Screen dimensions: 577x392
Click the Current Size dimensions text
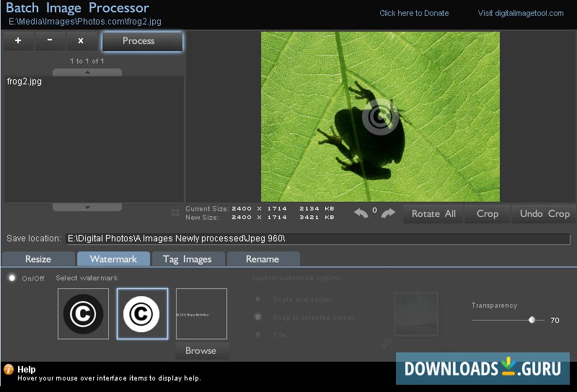(259, 208)
